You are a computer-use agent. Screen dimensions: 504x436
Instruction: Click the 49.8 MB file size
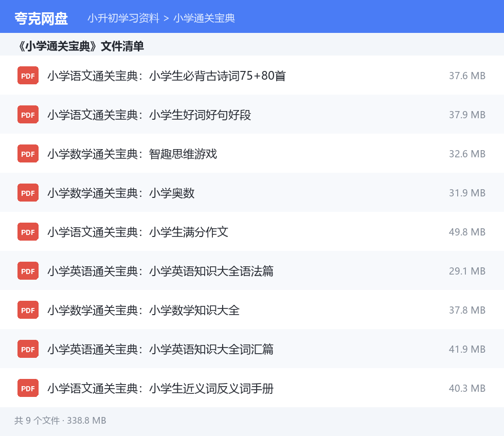click(467, 232)
